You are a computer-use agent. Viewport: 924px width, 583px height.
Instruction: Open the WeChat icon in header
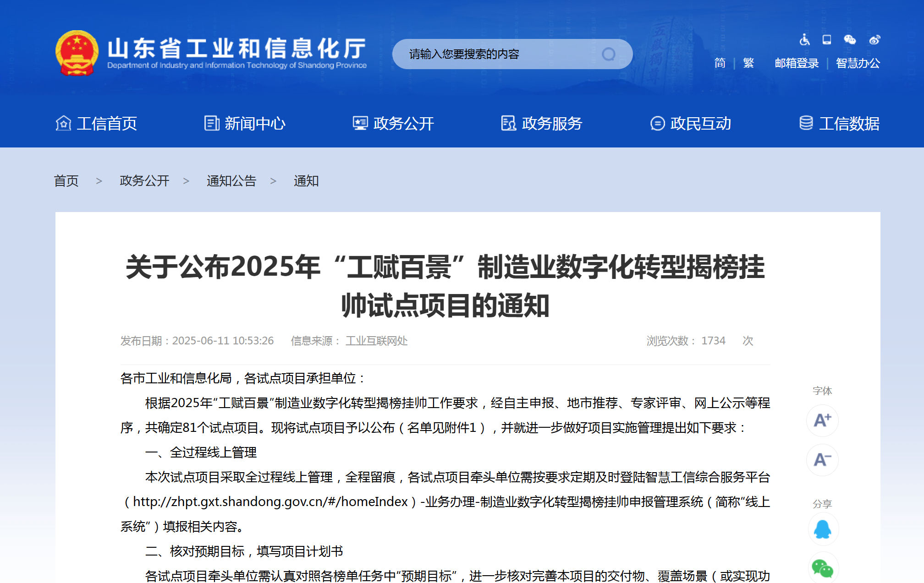coord(850,40)
